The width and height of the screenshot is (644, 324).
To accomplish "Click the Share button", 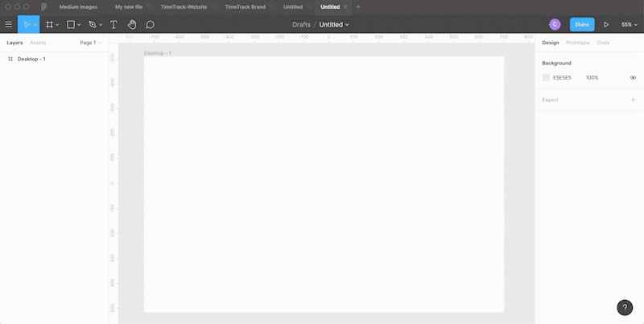I will 582,25.
